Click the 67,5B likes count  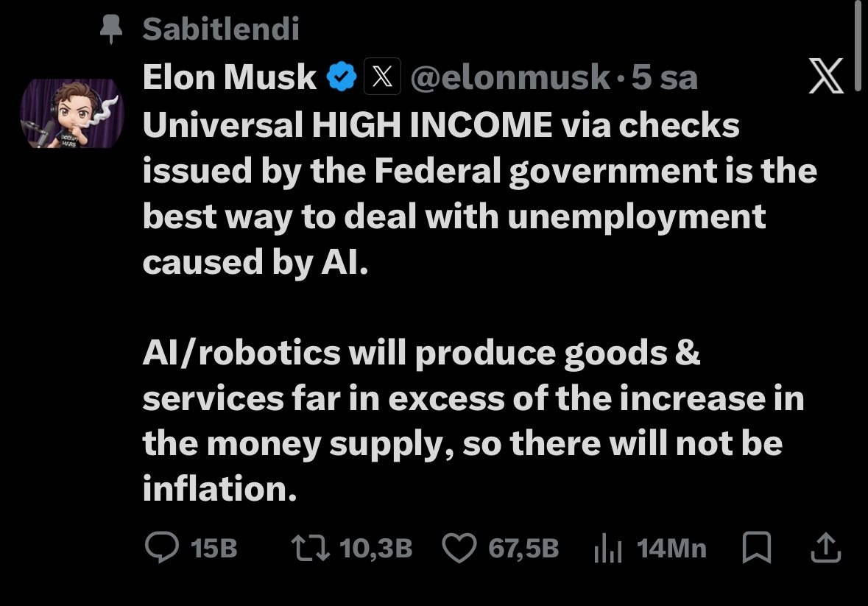pyautogui.click(x=523, y=549)
